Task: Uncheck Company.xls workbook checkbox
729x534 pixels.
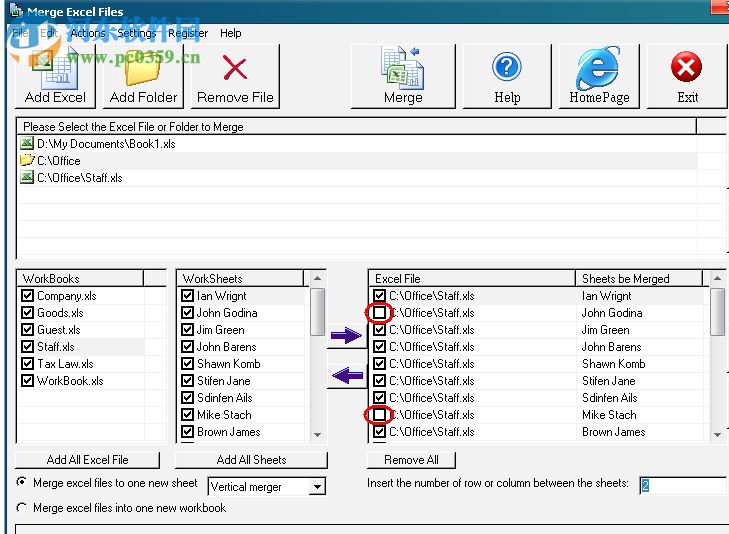Action: [x=27, y=296]
